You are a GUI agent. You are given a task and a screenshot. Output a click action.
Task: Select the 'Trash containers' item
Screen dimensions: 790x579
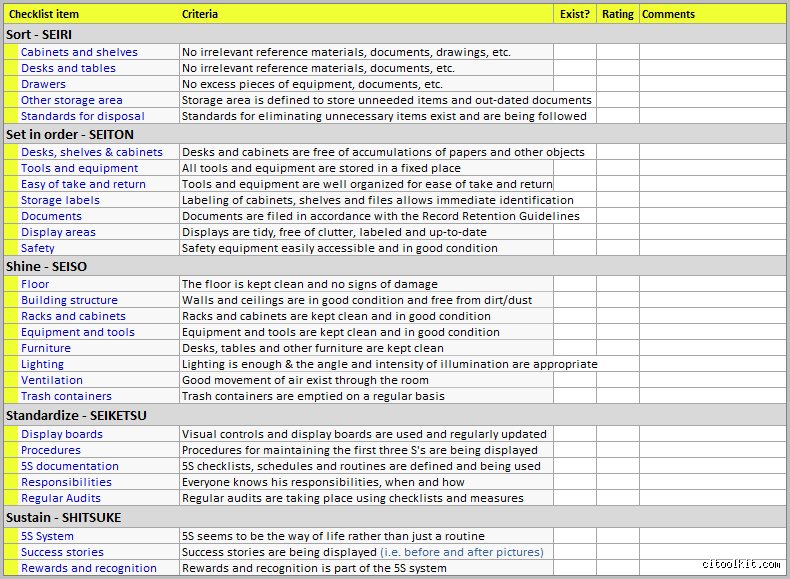pyautogui.click(x=66, y=396)
